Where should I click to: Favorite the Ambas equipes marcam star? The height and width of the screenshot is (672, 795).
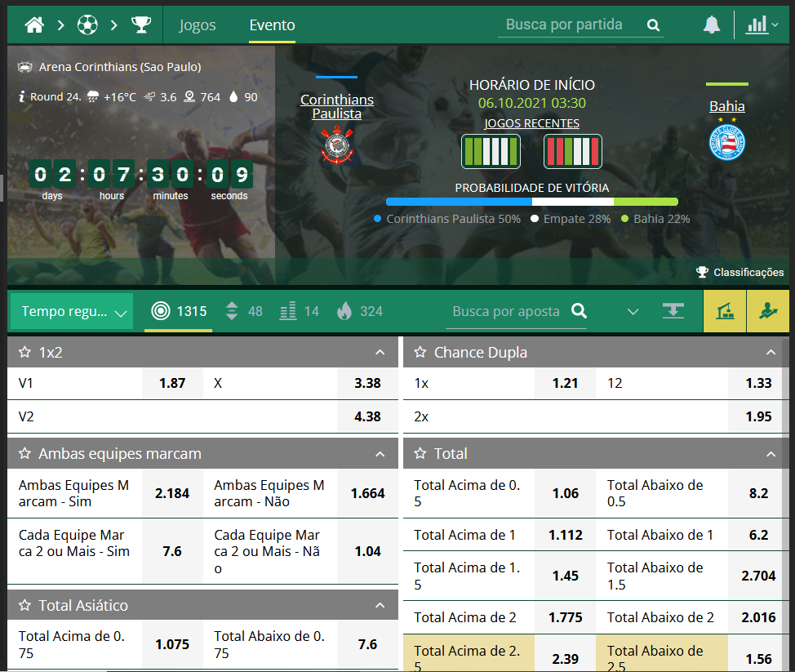(24, 453)
